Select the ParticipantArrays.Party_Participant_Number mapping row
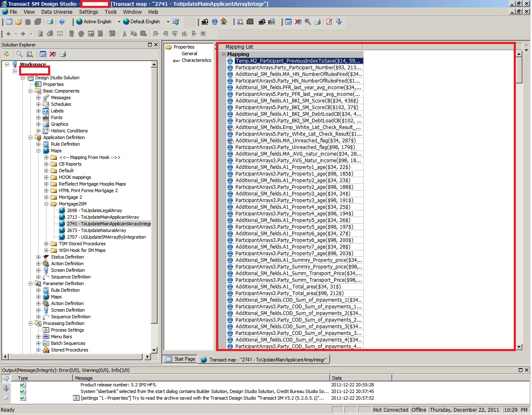This screenshot has width=532, height=415. (x=298, y=68)
